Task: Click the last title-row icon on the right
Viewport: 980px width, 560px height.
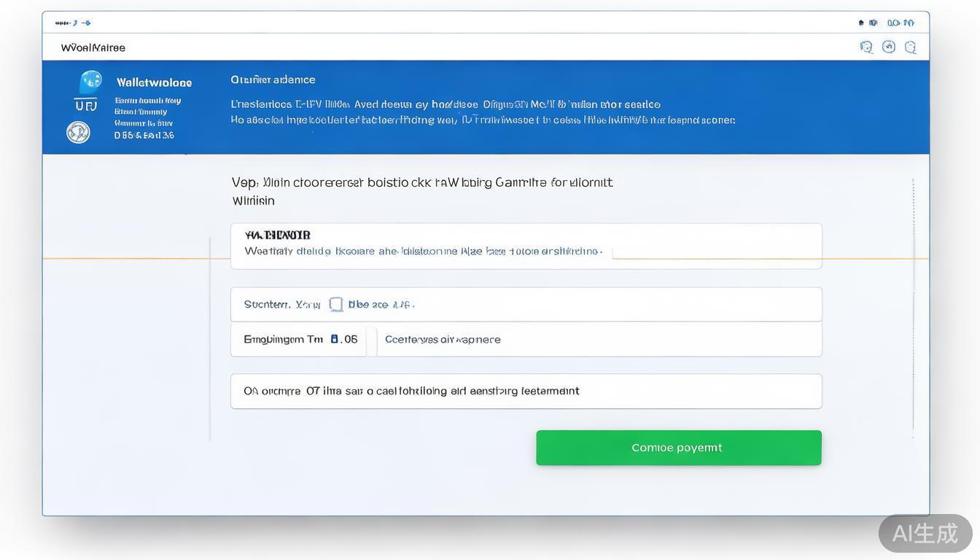Action: click(910, 47)
